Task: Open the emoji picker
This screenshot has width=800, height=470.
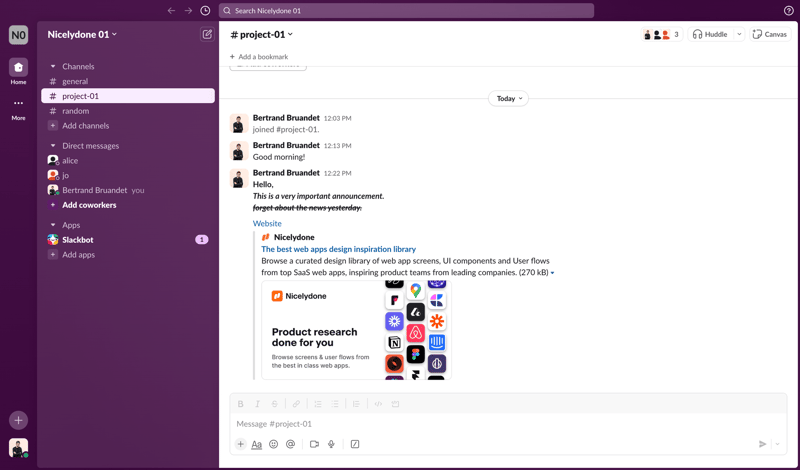Action: pyautogui.click(x=273, y=444)
